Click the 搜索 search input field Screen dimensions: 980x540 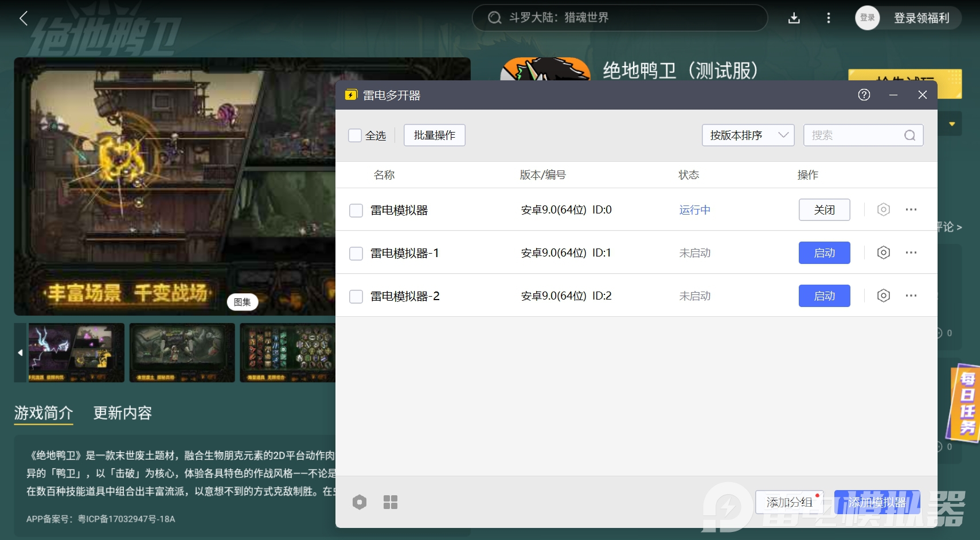pyautogui.click(x=854, y=135)
